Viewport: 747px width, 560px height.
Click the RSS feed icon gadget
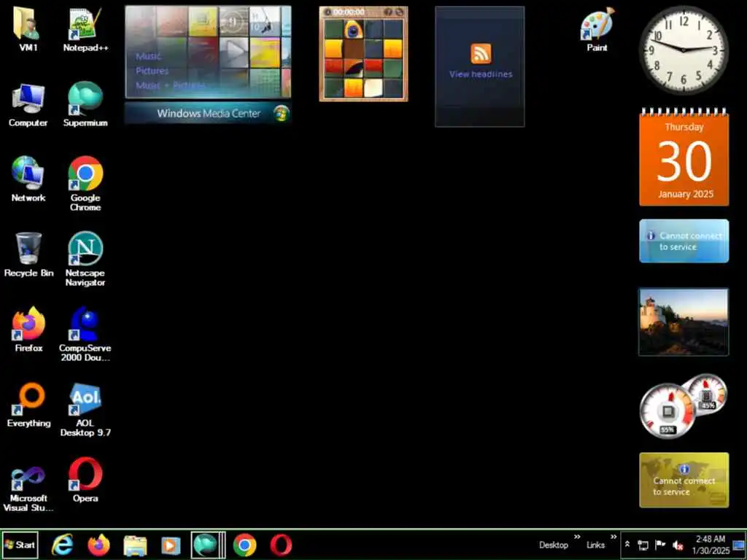(x=481, y=53)
